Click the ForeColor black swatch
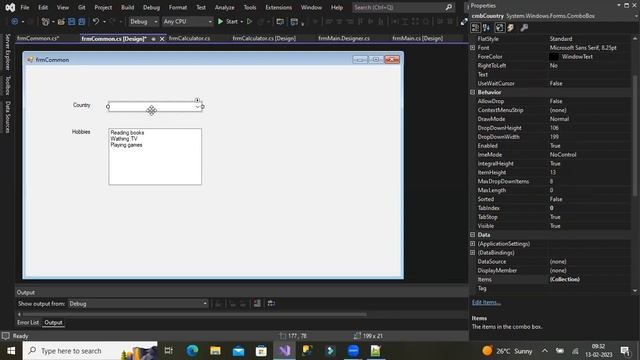 tap(554, 57)
